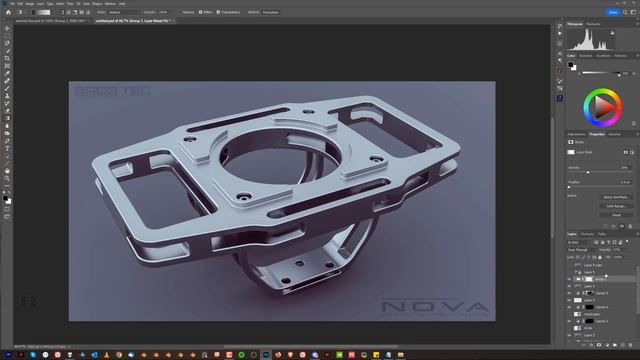This screenshot has height=360, width=640.
Task: Hide the Layer 2 visibility eye
Action: (x=569, y=335)
